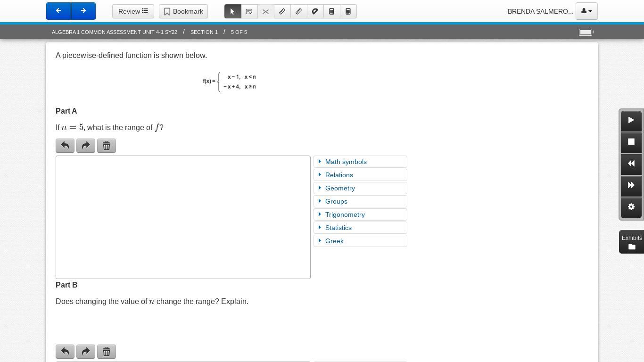Select the pointer tool
Viewport: 644px width, 362px height.
(x=233, y=11)
